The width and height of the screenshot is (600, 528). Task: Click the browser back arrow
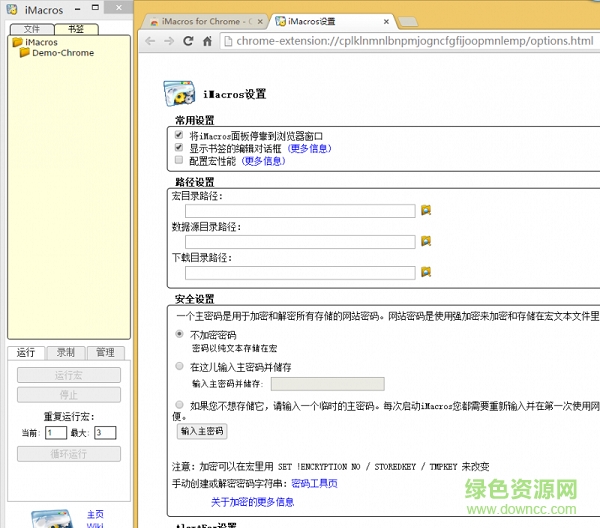[151, 41]
